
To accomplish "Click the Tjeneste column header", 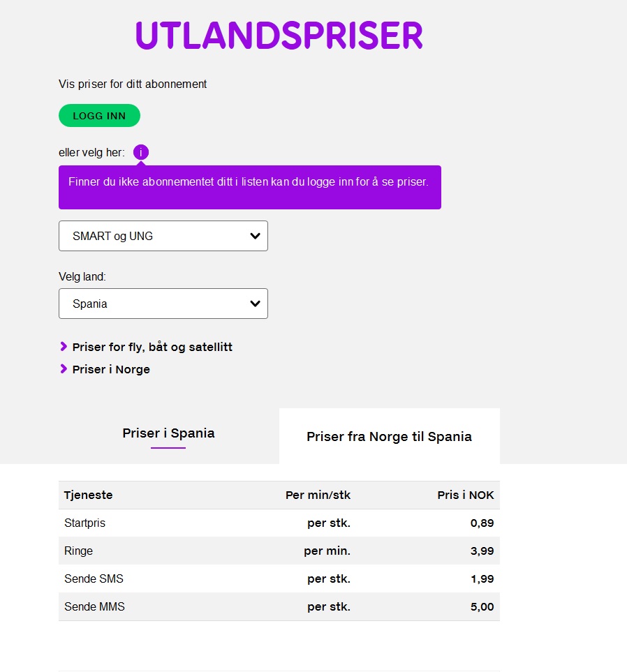I will coord(89,495).
